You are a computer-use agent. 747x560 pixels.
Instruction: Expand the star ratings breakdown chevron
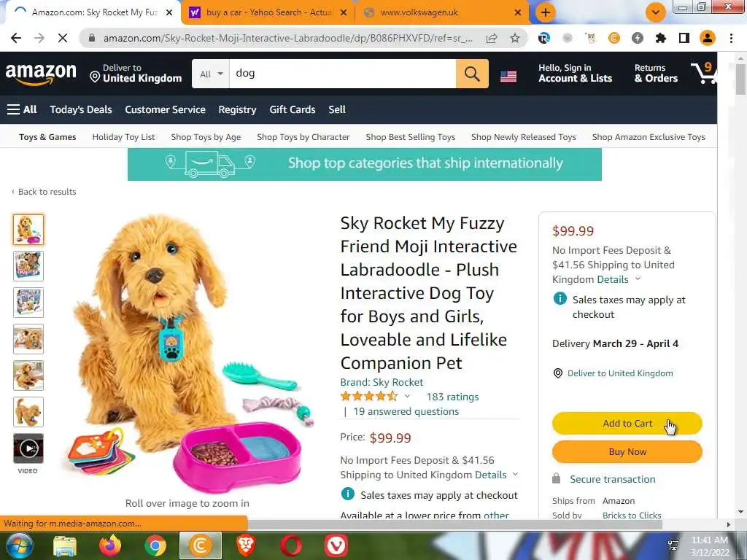click(407, 396)
